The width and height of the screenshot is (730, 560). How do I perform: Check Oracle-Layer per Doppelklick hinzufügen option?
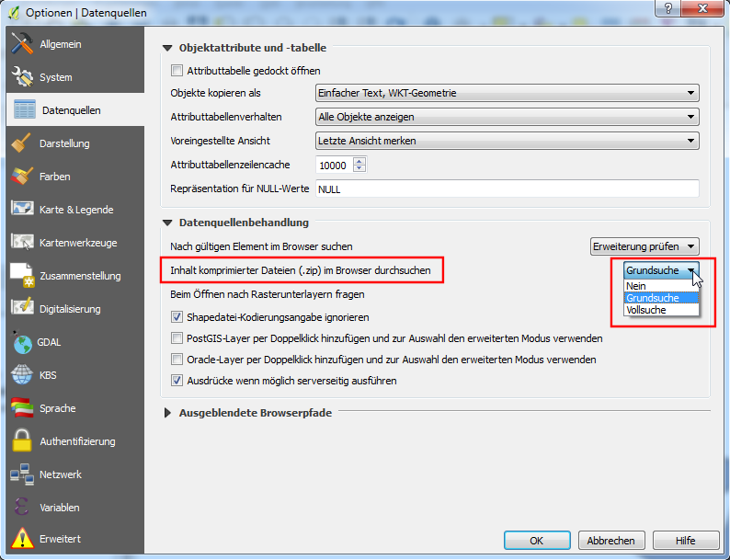pyautogui.click(x=177, y=360)
